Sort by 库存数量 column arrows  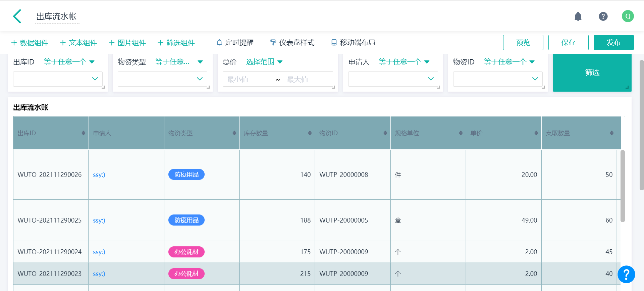(310, 133)
